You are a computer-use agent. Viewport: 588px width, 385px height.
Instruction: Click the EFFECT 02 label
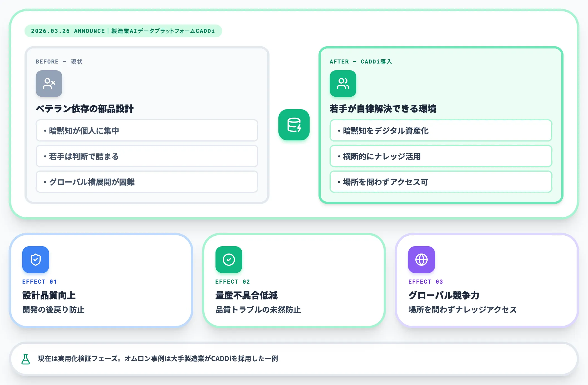pyautogui.click(x=233, y=282)
